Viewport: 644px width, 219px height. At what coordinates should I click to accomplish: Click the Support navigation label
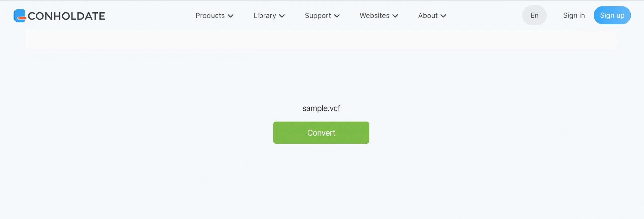318,16
